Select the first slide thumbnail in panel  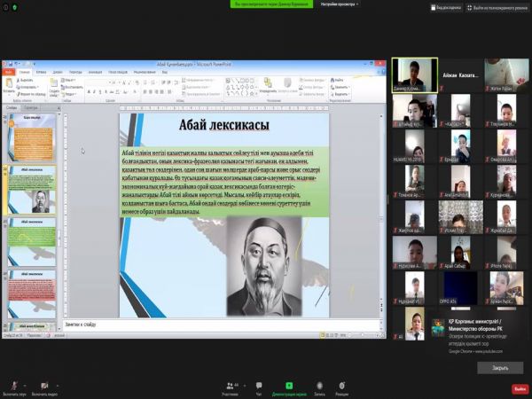pos(31,136)
